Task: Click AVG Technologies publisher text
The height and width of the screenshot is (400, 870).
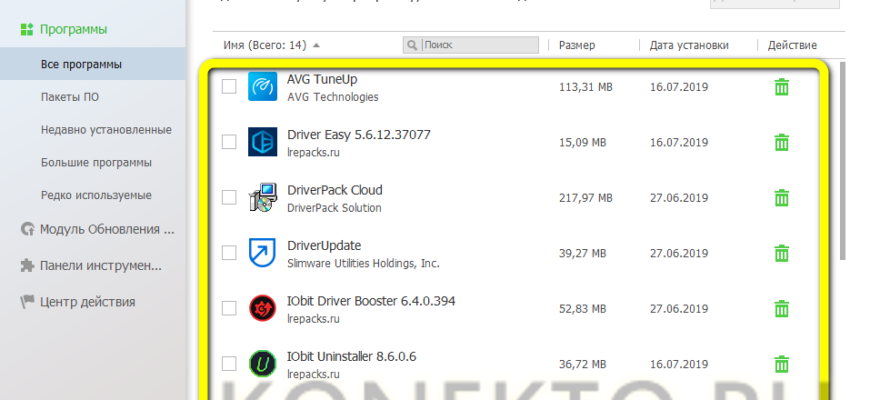Action: pos(332,97)
